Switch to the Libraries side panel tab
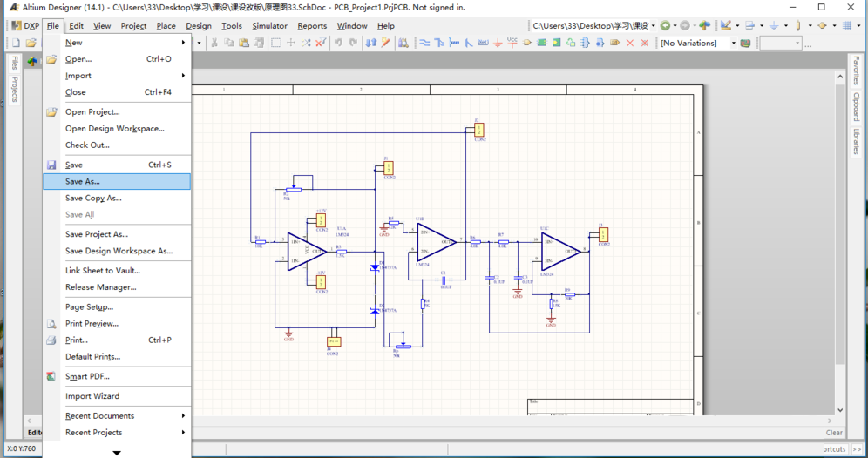 857,142
